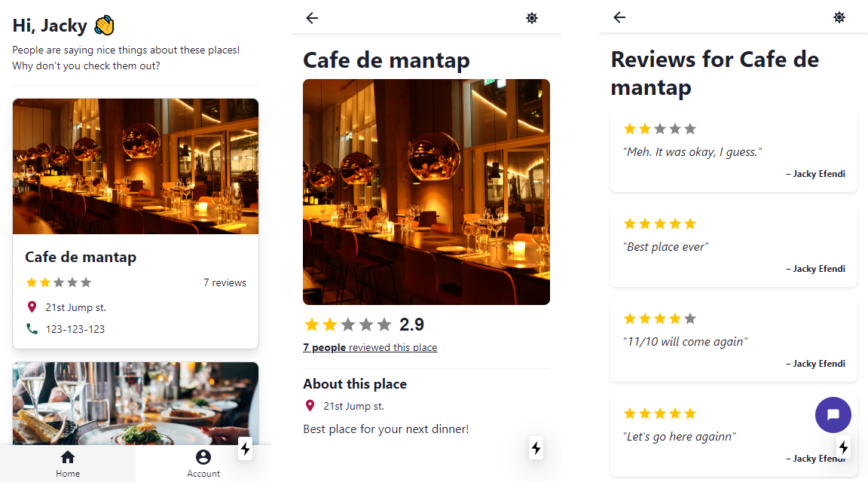Open the Home tab
Viewport: 868px width, 488px height.
click(68, 464)
